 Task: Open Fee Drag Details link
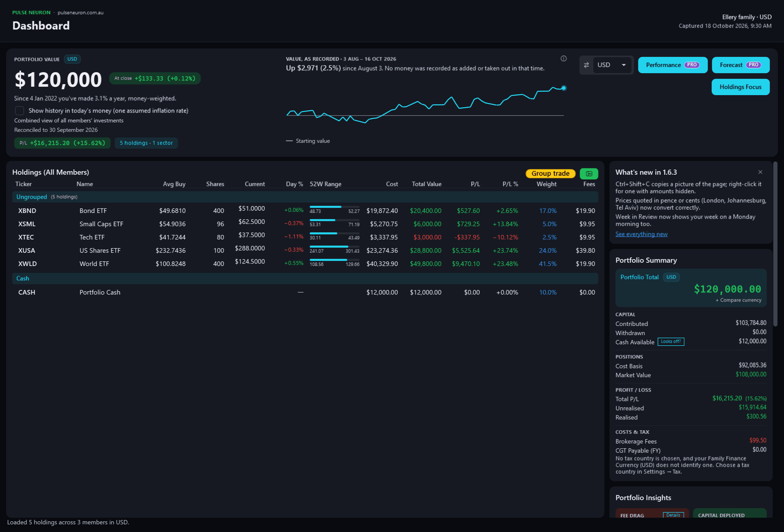(x=673, y=515)
